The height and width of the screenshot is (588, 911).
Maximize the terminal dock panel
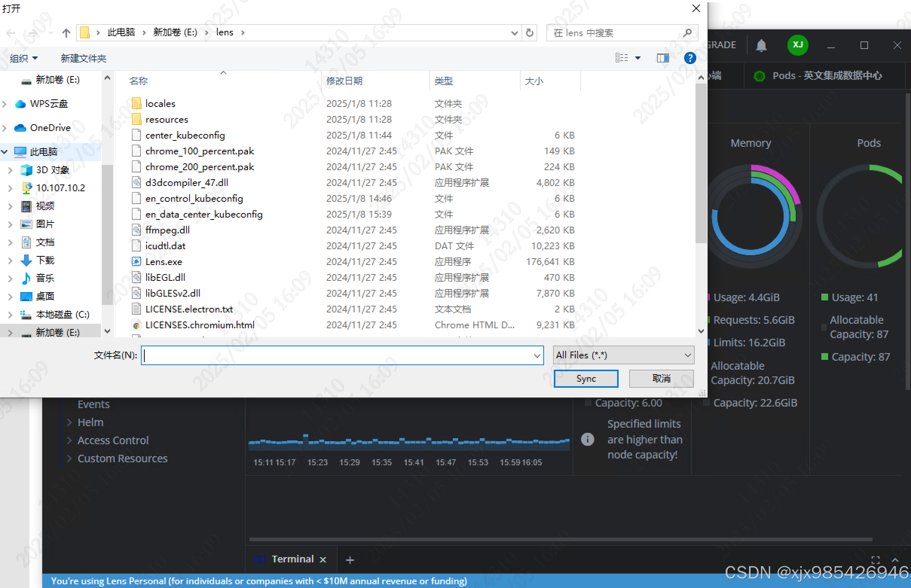[875, 560]
